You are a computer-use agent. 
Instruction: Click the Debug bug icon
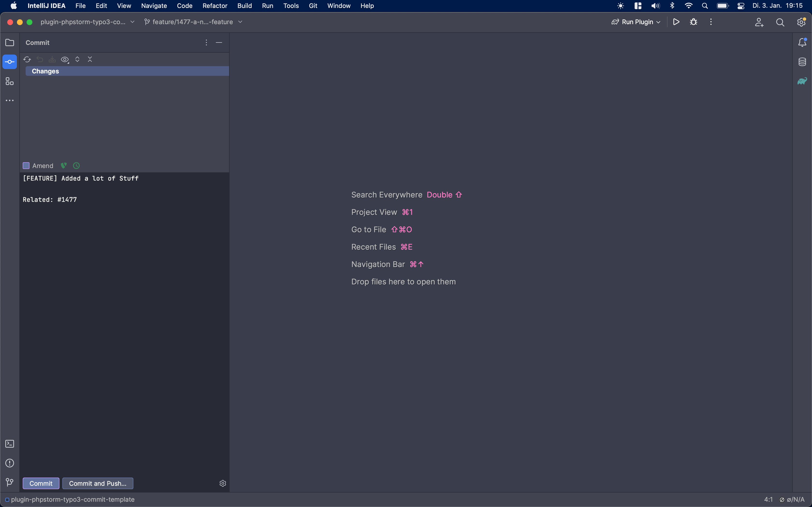693,22
